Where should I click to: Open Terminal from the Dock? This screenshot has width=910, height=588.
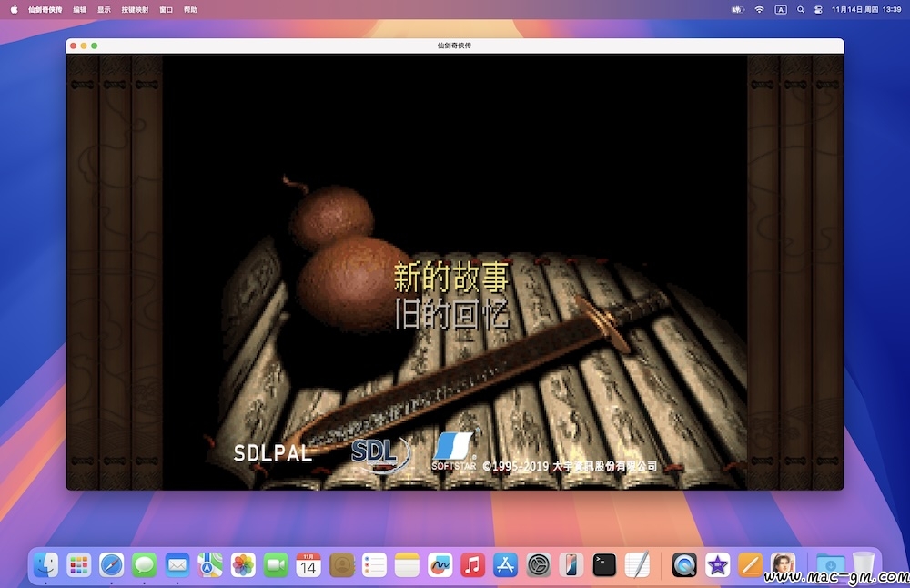point(604,564)
